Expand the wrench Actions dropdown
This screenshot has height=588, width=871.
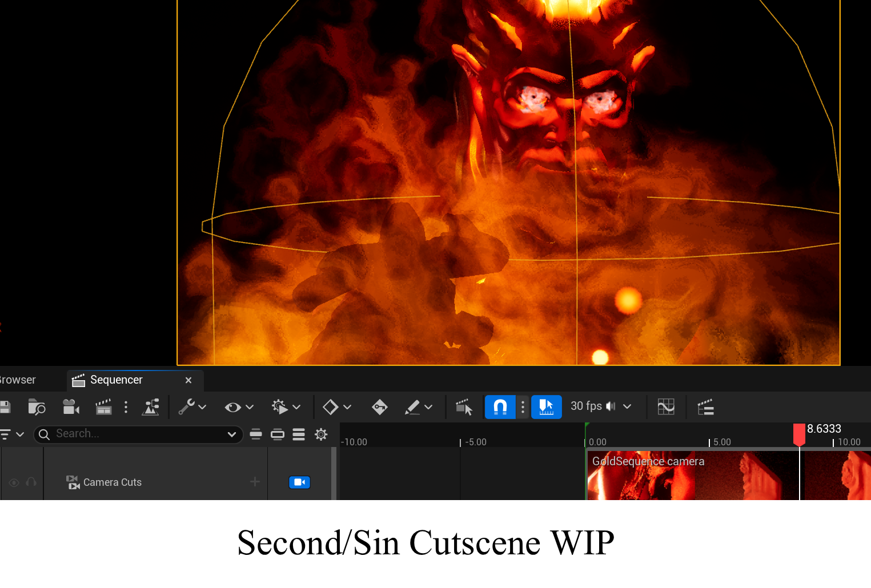tap(192, 407)
